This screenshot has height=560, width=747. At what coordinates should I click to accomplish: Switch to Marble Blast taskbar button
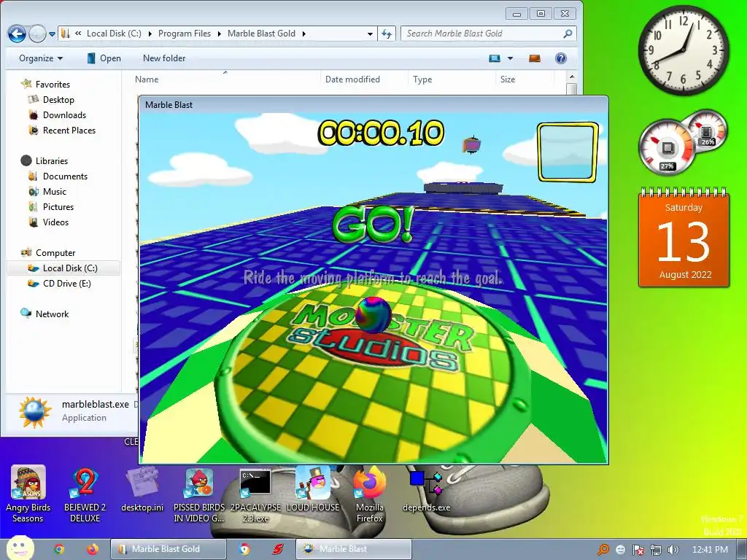(x=353, y=549)
